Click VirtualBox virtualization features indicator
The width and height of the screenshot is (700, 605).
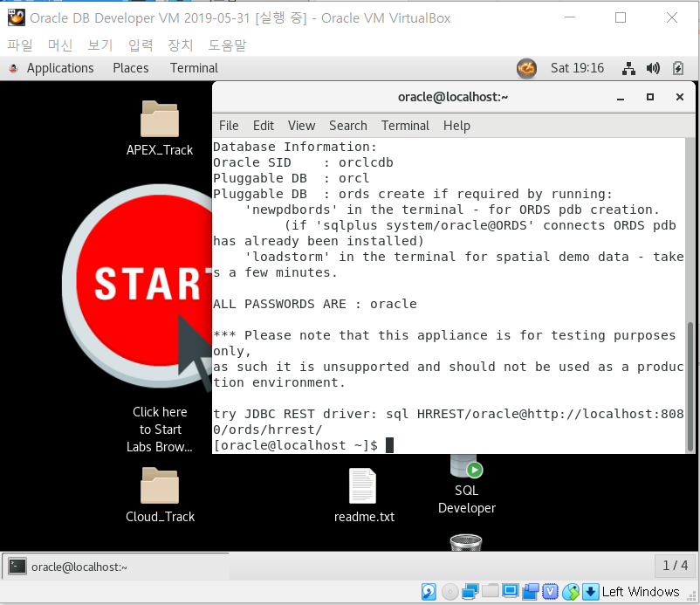[551, 592]
